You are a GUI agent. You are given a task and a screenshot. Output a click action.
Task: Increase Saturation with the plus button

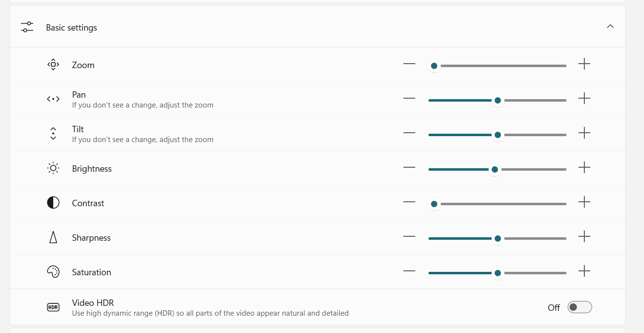584,271
